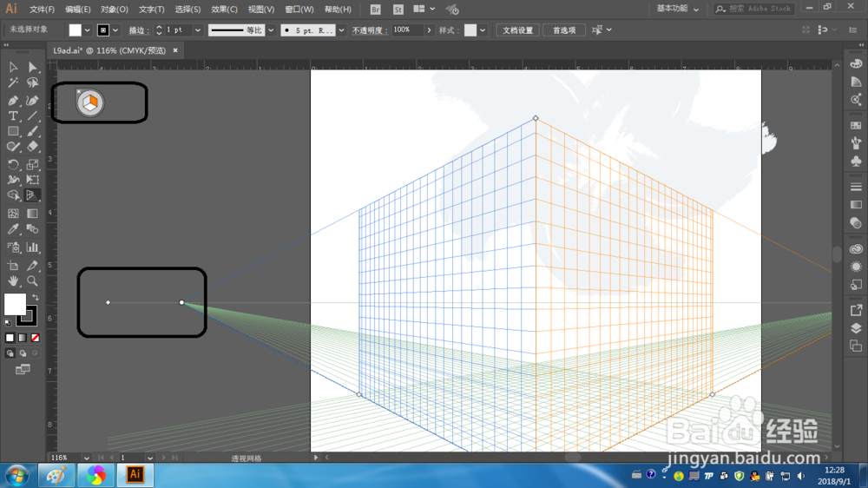Set paint mode to Color

(x=10, y=337)
